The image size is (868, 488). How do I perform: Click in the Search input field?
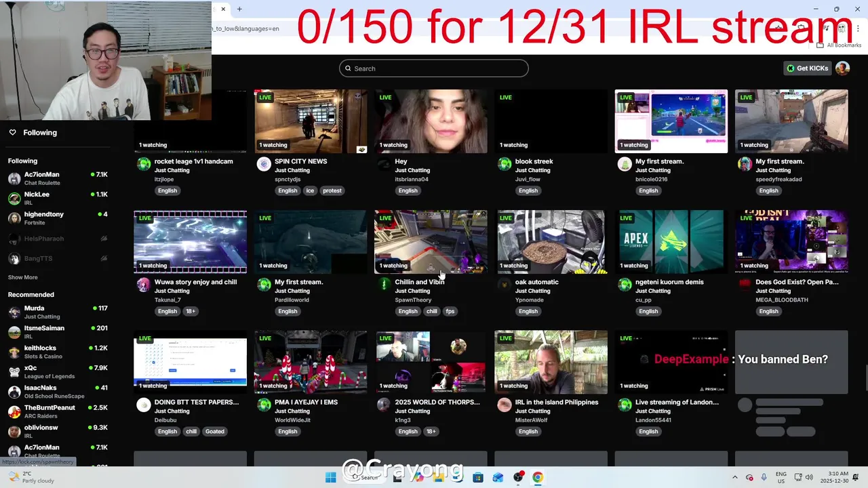pos(434,68)
